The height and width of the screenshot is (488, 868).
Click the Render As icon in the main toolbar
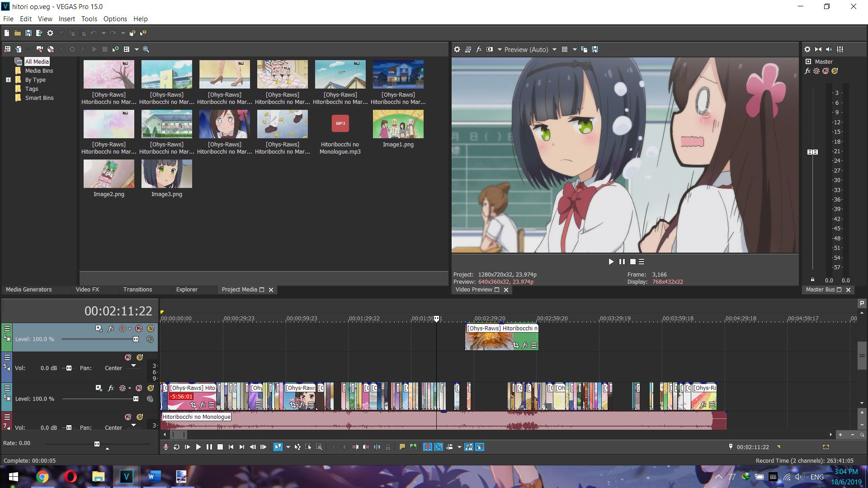[39, 33]
